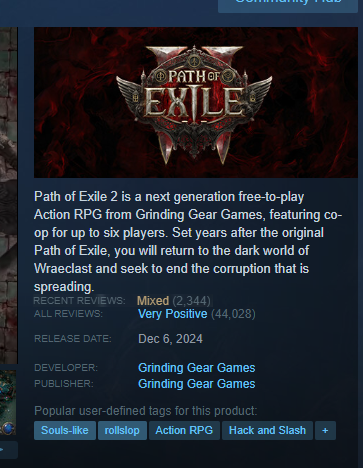Open the Community Hub button
The image size is (363, 468).
point(288,5)
